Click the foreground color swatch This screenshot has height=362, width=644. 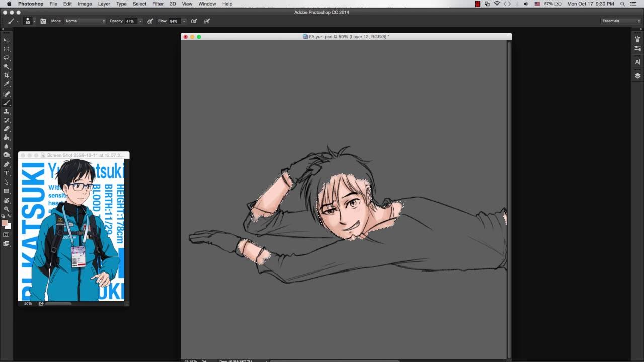pos(5,223)
